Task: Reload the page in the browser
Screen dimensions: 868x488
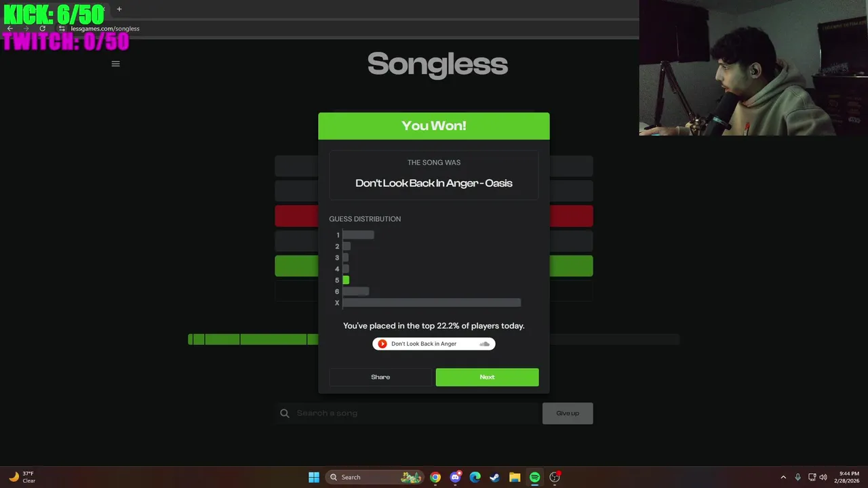Action: (42, 28)
